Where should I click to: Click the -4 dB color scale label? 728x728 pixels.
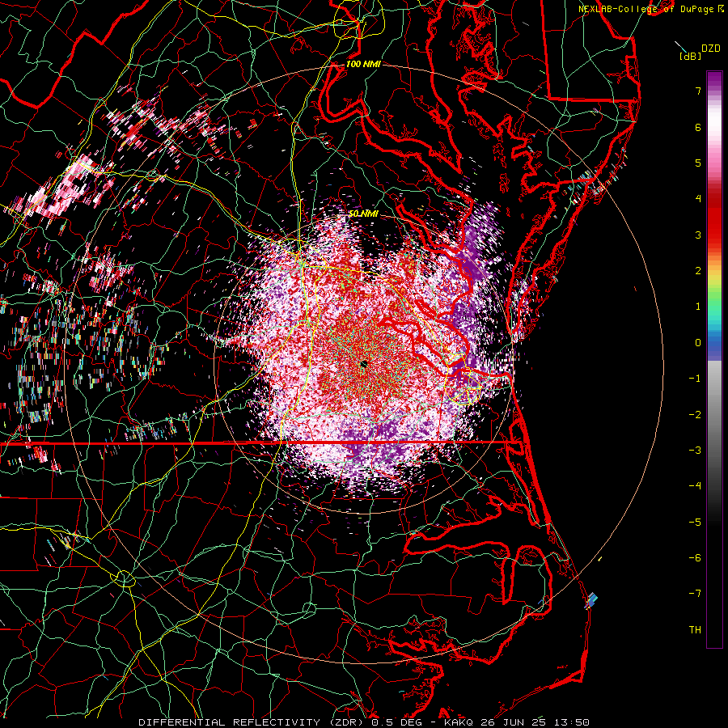pyautogui.click(x=695, y=486)
